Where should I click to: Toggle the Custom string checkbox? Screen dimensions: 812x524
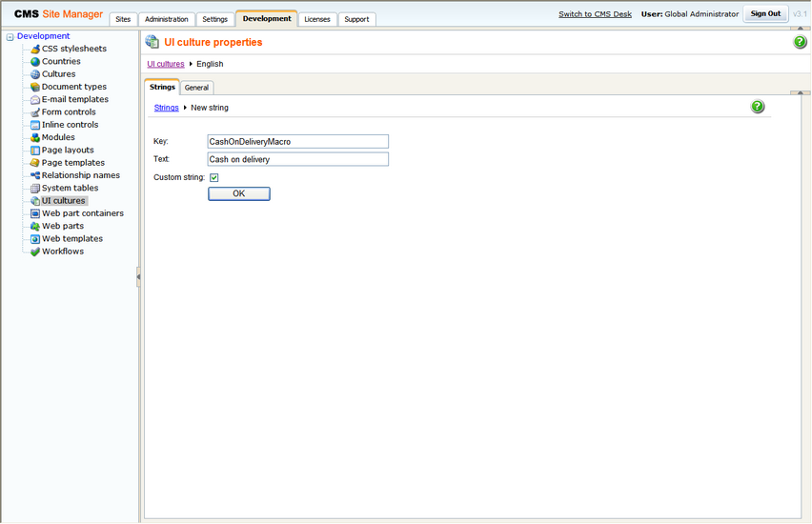coord(213,177)
